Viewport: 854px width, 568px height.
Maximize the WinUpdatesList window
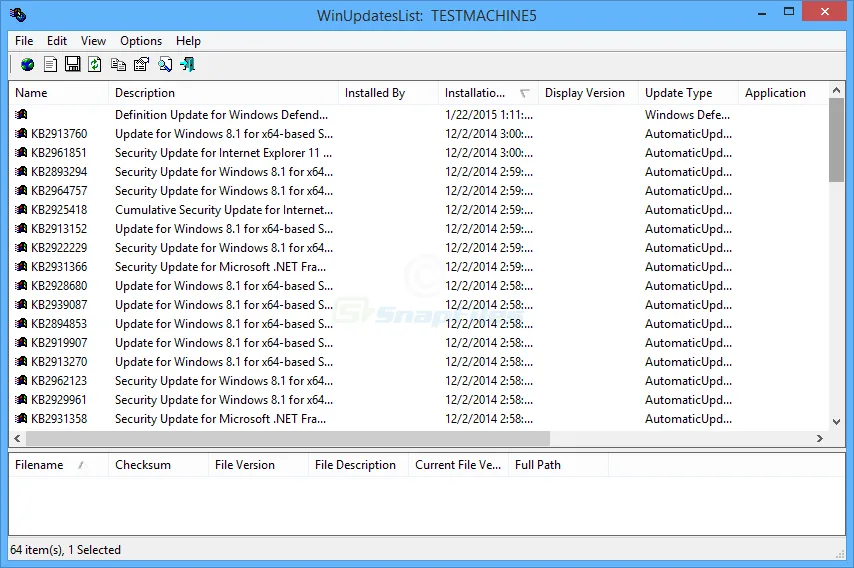click(x=789, y=11)
